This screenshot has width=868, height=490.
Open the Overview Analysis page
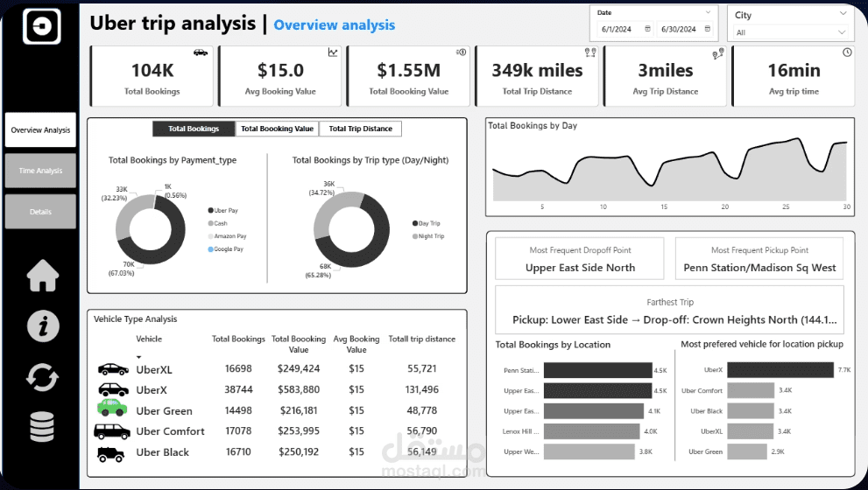(x=40, y=130)
